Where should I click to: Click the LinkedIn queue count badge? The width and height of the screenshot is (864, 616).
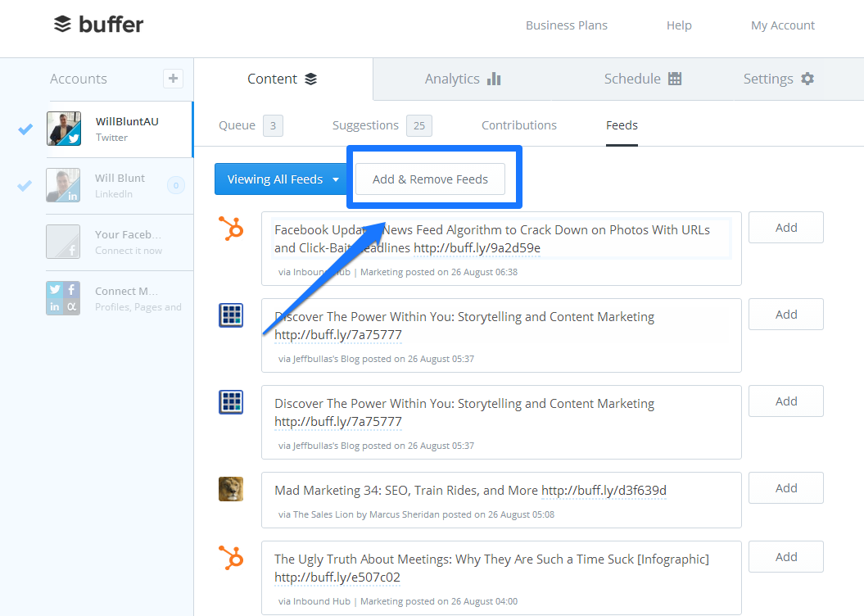coord(176,186)
